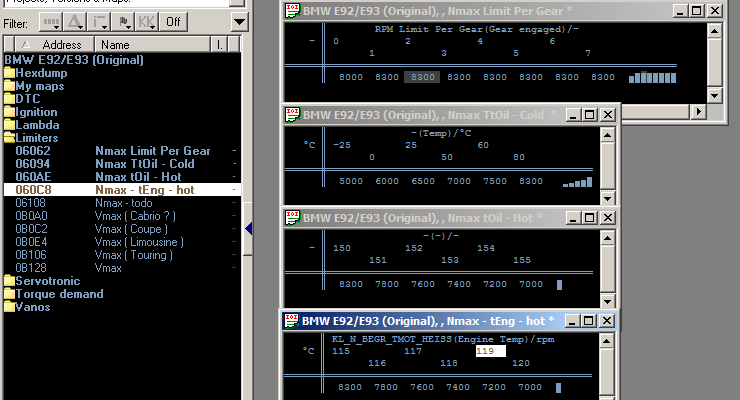
Task: Open the flag filter dropdown
Action: (123, 22)
